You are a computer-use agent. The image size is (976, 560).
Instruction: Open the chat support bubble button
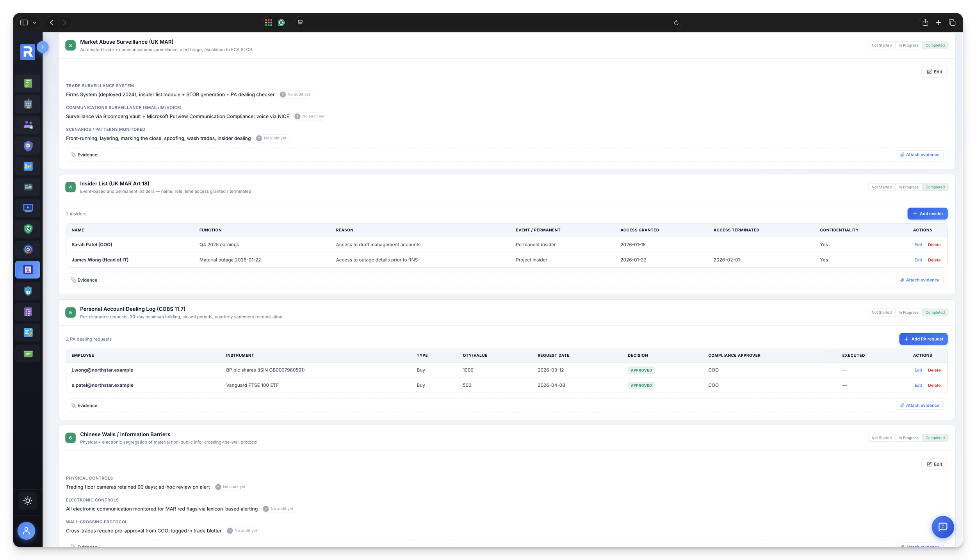tap(943, 527)
